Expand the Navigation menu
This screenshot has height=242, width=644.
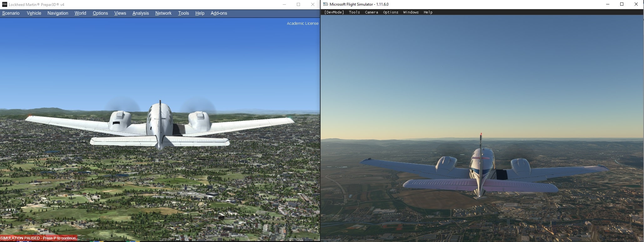(58, 13)
